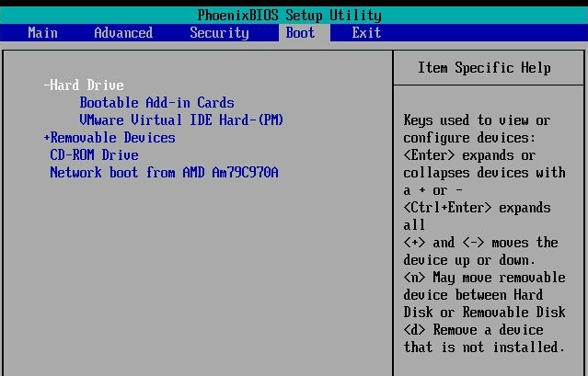Open the Security tab
Screen dimensions: 588x376
219,32
